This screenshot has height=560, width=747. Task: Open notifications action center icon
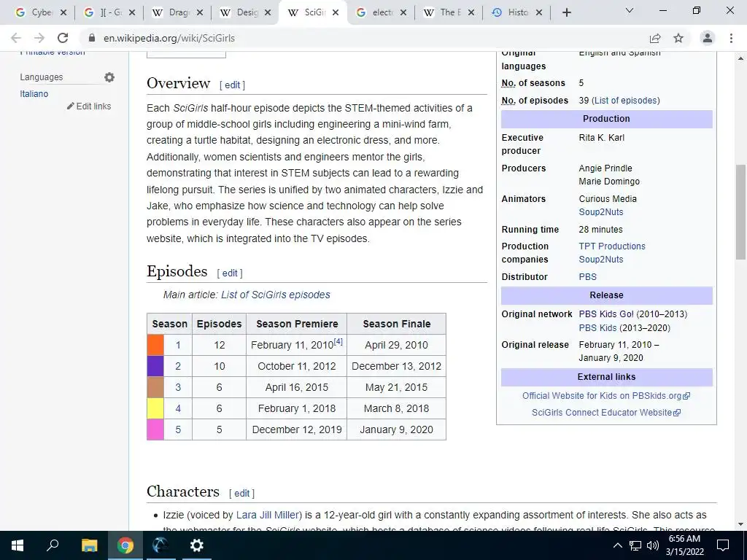[723, 545]
